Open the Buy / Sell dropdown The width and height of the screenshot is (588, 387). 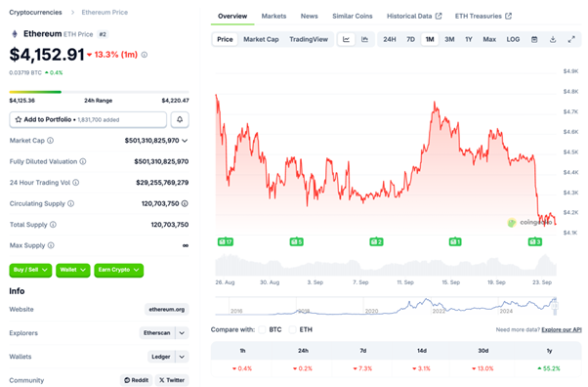click(x=30, y=270)
